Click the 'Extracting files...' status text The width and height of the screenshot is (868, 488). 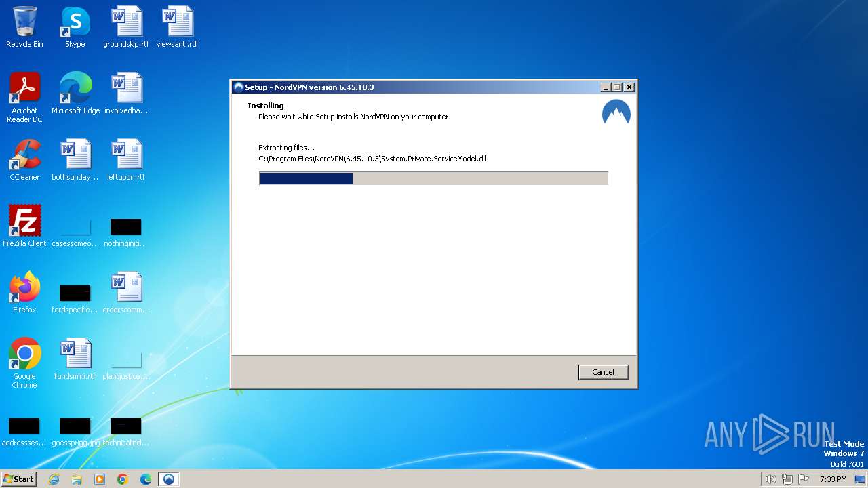286,148
